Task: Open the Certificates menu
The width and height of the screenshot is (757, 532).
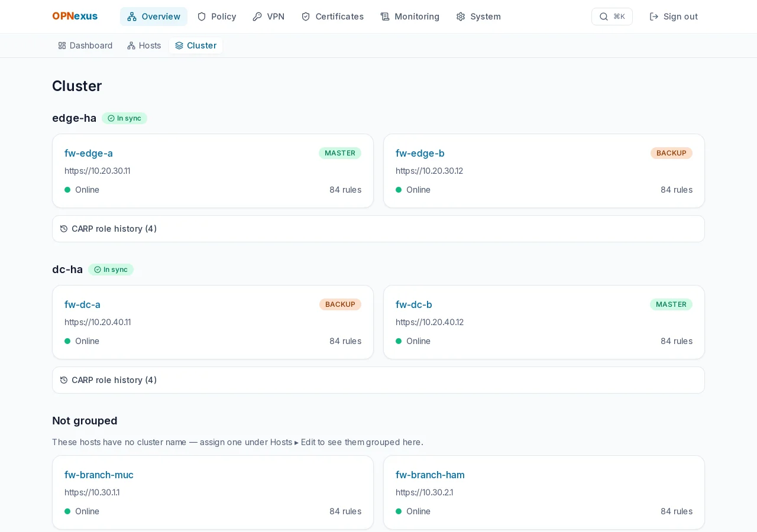Action: 332,17
